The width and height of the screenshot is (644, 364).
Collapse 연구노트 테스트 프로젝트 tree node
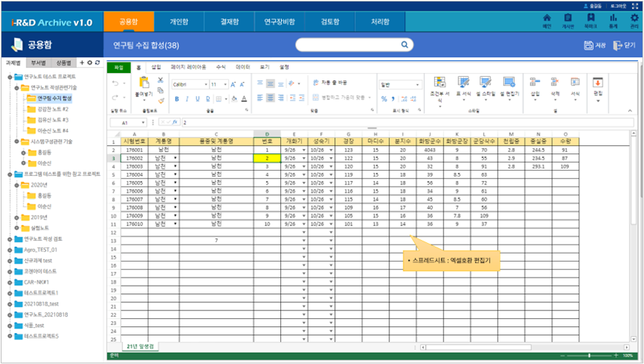coord(10,77)
